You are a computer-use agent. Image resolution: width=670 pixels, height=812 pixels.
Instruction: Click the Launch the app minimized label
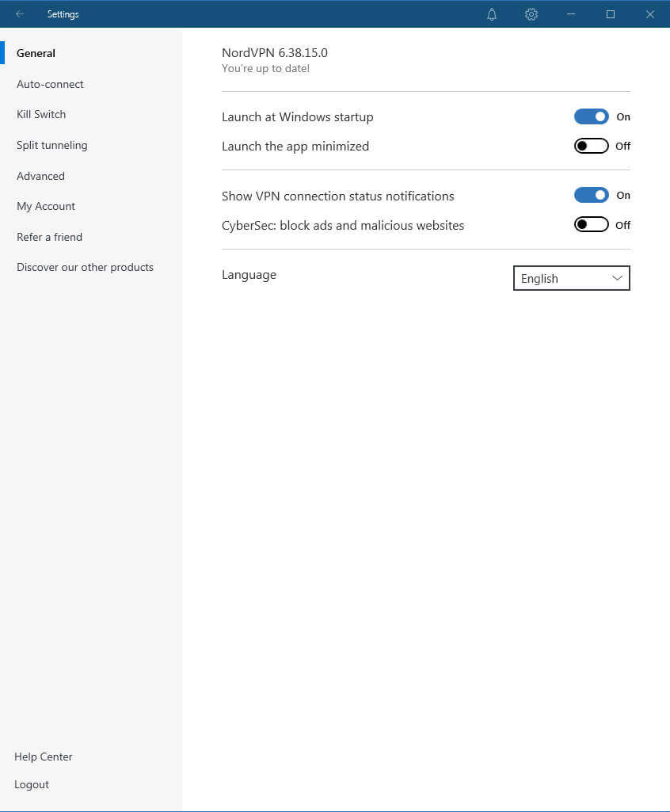tap(295, 147)
